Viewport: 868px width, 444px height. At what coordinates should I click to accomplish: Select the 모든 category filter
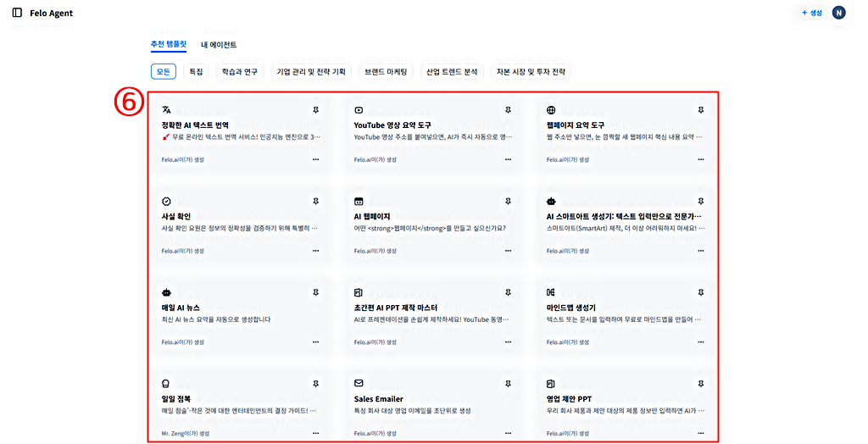click(x=164, y=71)
